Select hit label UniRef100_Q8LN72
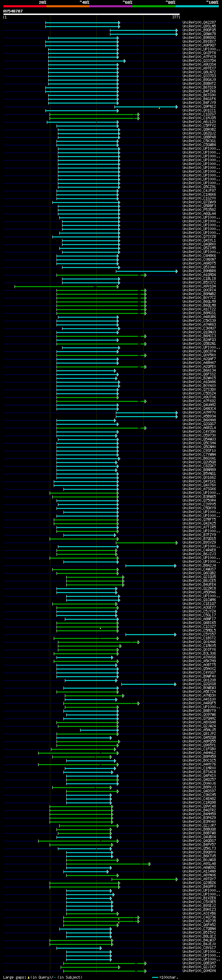 click(199, 72)
